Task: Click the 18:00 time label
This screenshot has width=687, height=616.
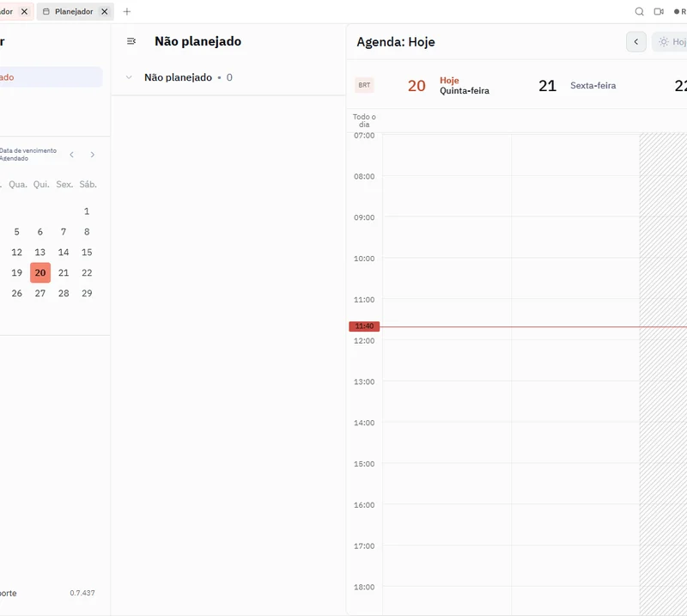Action: click(x=364, y=587)
